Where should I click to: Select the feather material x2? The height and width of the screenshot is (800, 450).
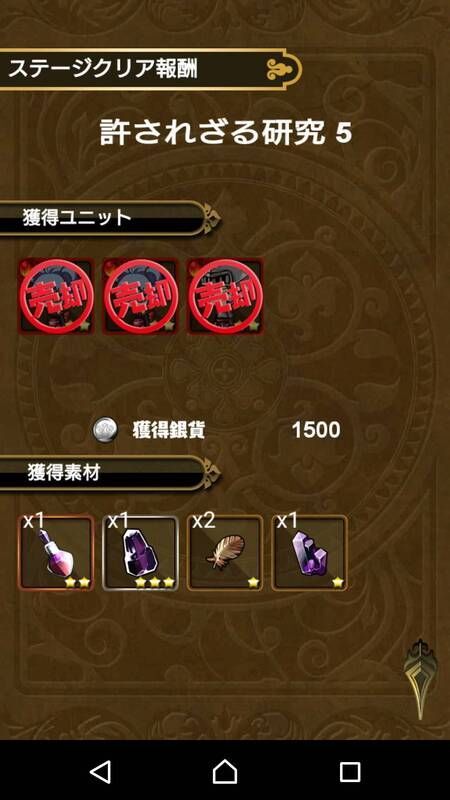click(x=225, y=553)
